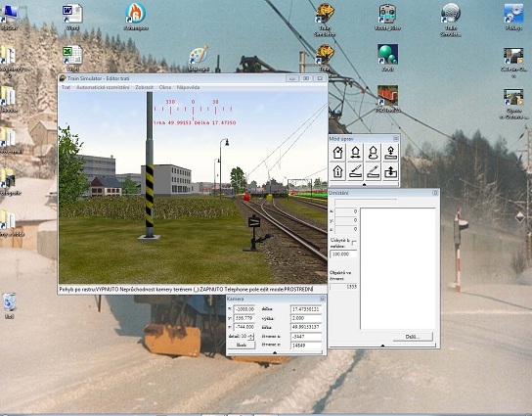Open the yellow locomotive shortcut below Train Simulator
The height and width of the screenshot is (416, 532).
coord(325,58)
